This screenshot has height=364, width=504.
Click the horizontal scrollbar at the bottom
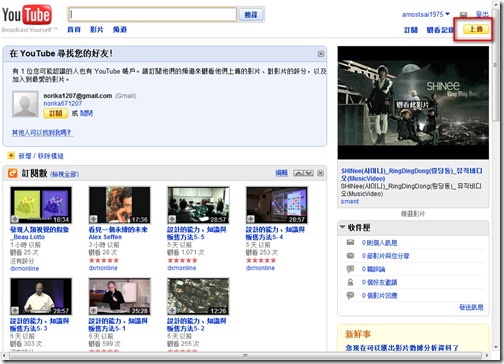coord(245,355)
